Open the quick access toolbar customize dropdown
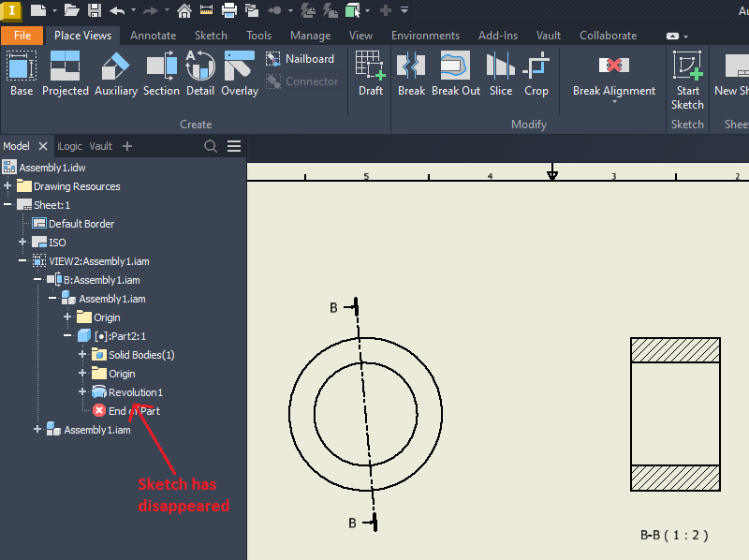This screenshot has width=749, height=560. 404,10
